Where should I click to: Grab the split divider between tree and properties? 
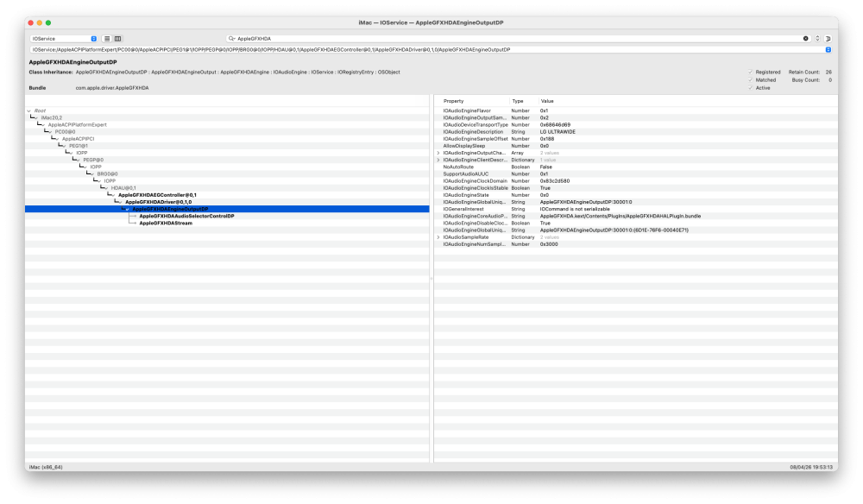click(x=431, y=279)
